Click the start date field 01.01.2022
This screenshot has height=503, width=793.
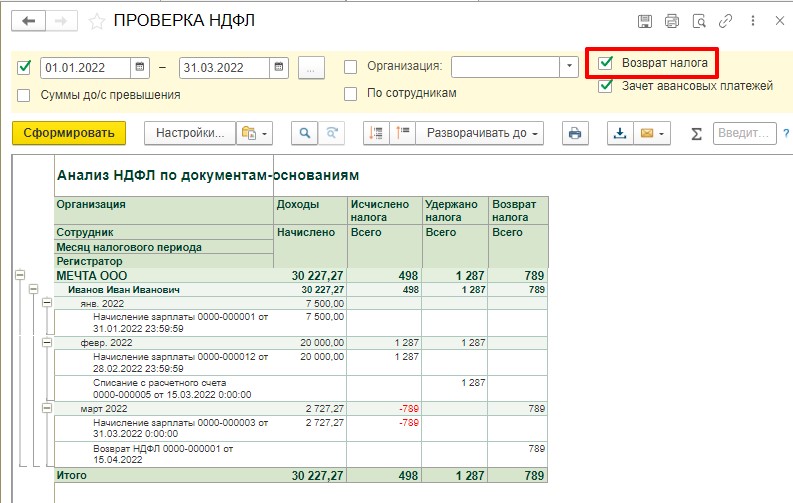(85, 68)
